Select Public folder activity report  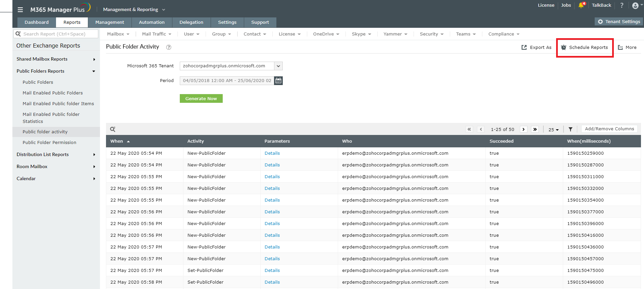click(x=45, y=132)
